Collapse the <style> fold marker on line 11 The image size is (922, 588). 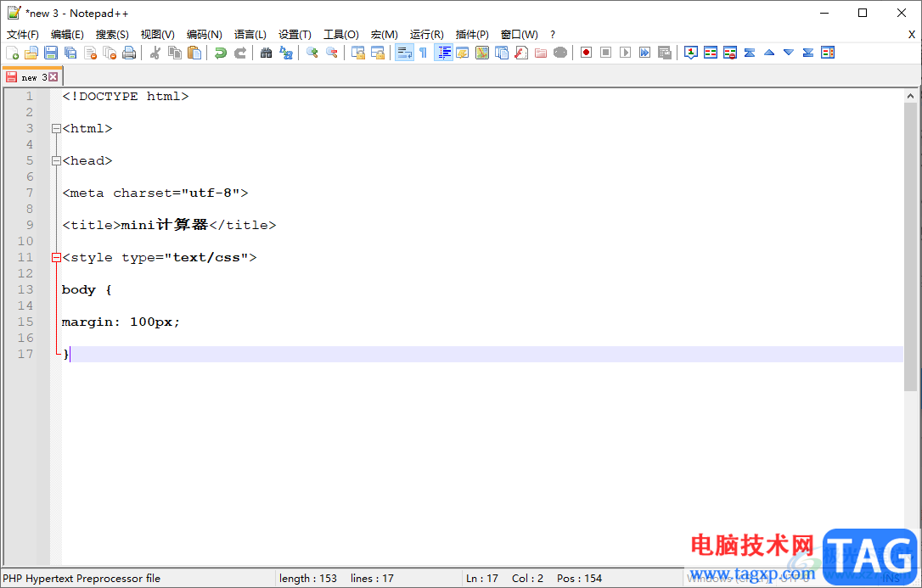pos(56,257)
